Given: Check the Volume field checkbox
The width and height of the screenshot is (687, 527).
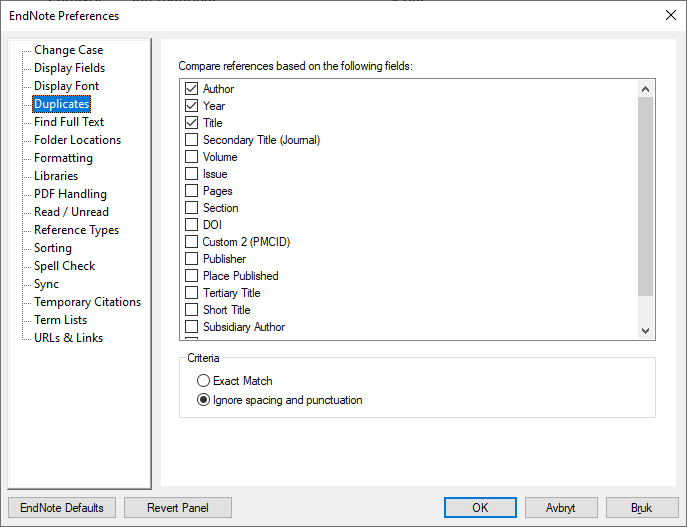Looking at the screenshot, I should pos(191,157).
